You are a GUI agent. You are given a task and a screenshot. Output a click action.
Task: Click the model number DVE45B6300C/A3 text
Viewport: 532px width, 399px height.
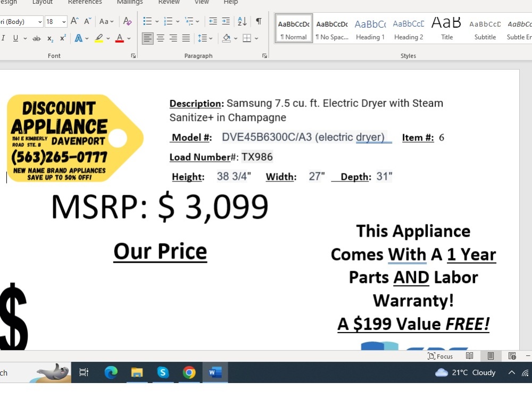(x=267, y=137)
